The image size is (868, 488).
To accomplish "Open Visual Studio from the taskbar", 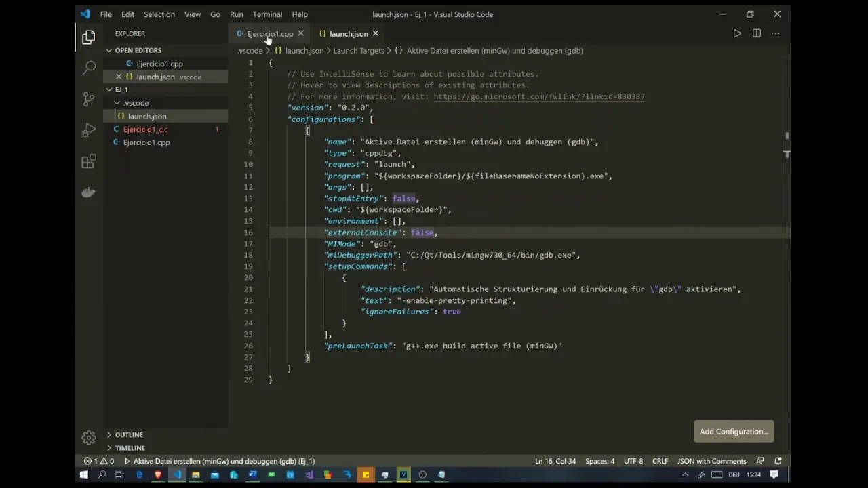I will (x=309, y=474).
